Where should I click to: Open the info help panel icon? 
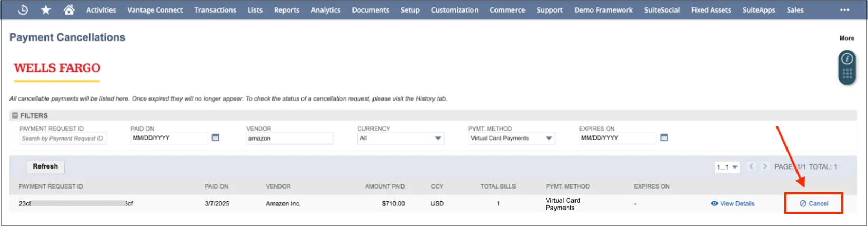(847, 59)
